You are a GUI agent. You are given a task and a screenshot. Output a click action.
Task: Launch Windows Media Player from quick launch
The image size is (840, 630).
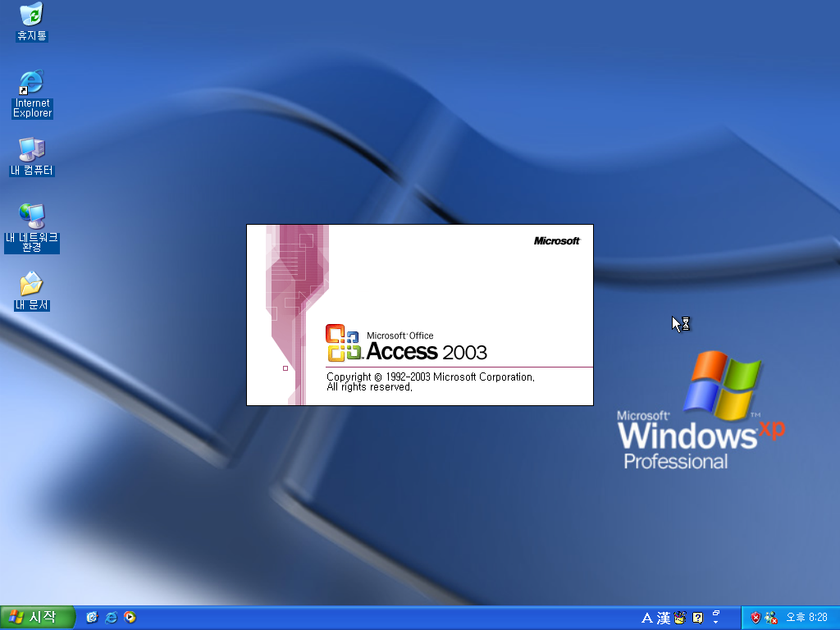point(130,618)
